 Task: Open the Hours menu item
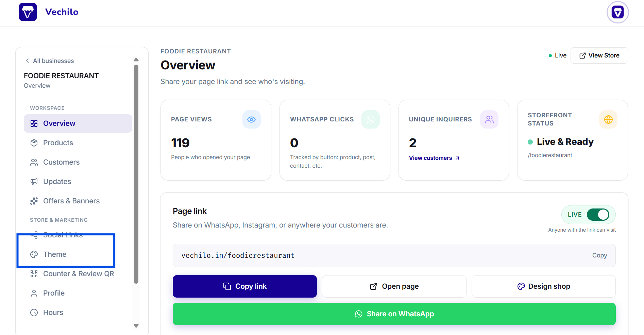78,313
